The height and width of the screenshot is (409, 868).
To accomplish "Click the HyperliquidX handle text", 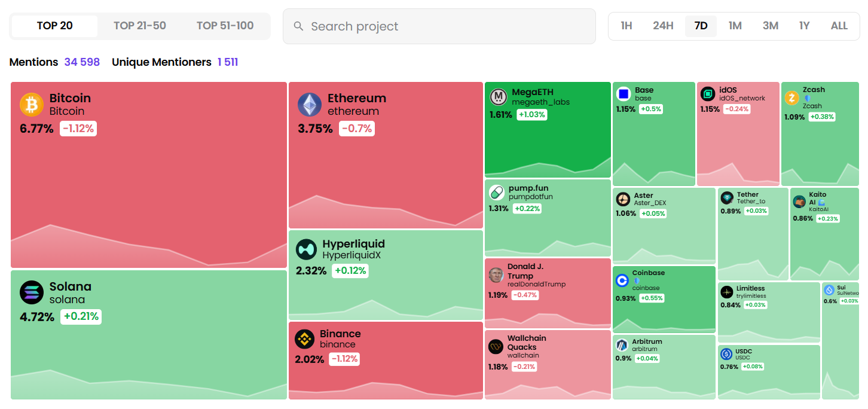I will (352, 255).
